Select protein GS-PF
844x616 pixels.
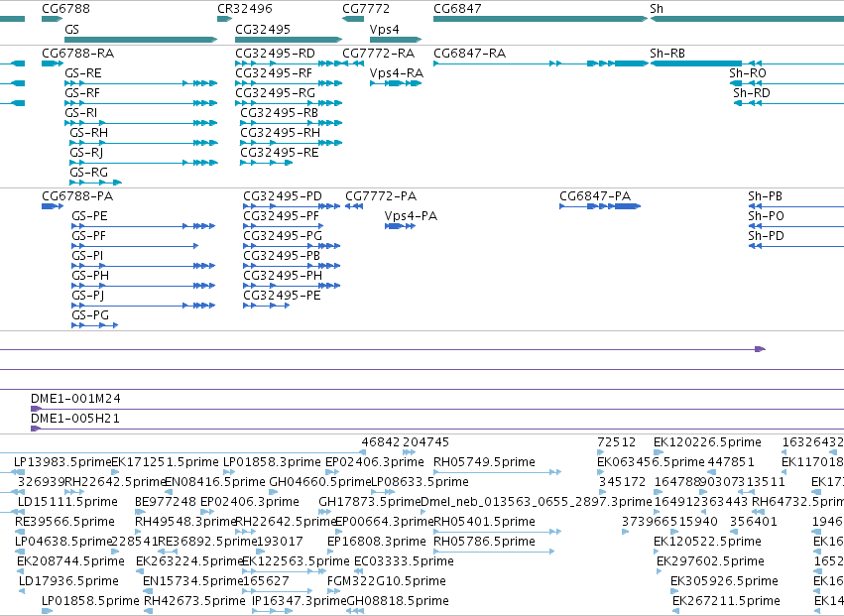(x=89, y=236)
